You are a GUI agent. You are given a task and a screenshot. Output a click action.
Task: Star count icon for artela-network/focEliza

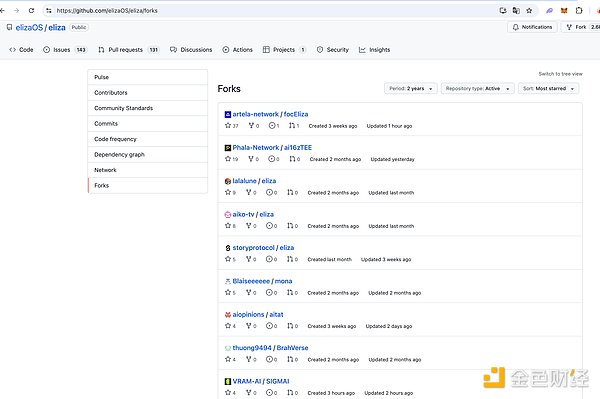point(228,125)
